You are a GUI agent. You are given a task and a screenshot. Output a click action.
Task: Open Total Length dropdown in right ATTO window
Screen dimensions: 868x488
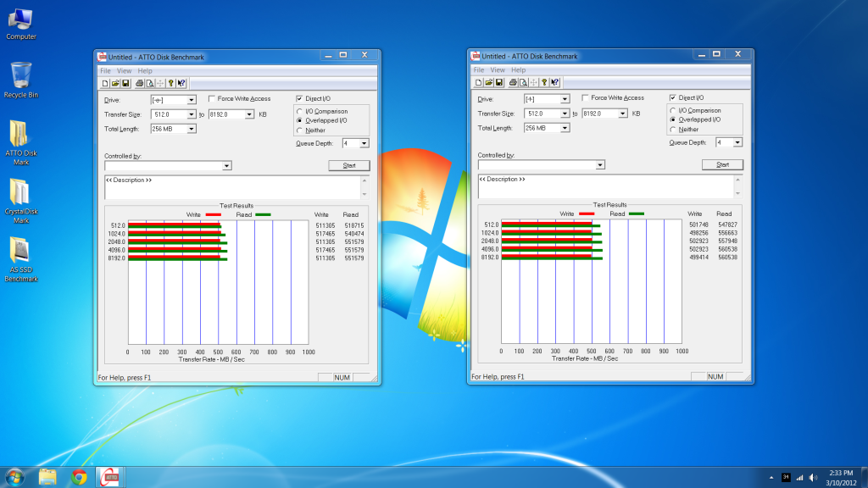click(565, 128)
